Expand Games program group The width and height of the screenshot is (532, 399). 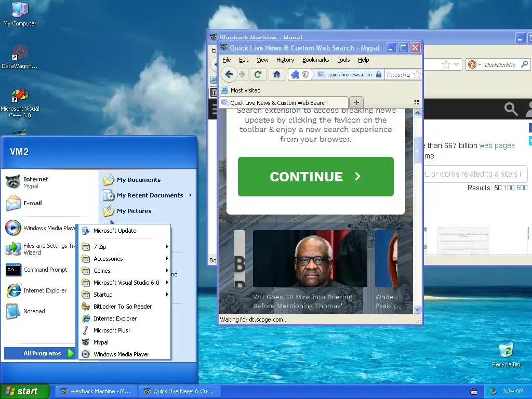[x=125, y=270]
